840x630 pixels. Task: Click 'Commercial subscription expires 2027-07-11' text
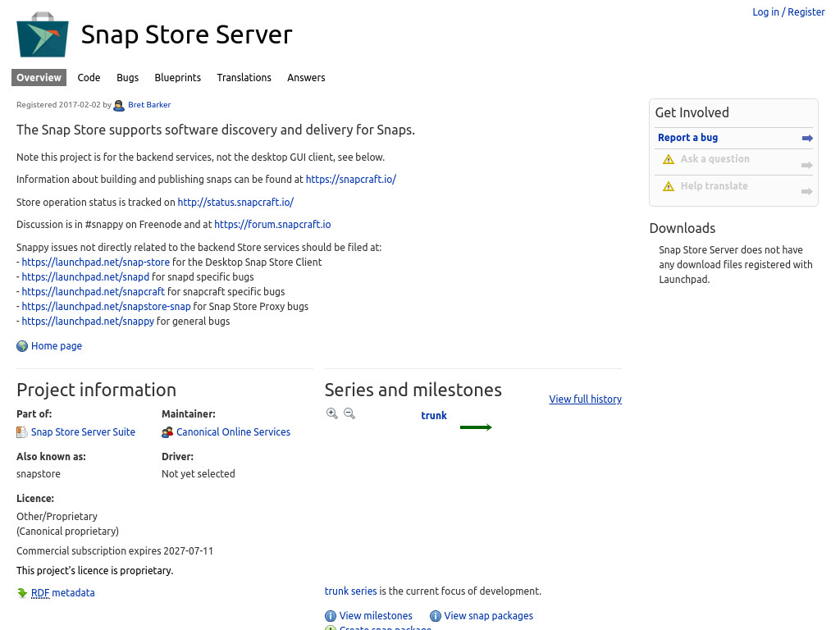(115, 551)
